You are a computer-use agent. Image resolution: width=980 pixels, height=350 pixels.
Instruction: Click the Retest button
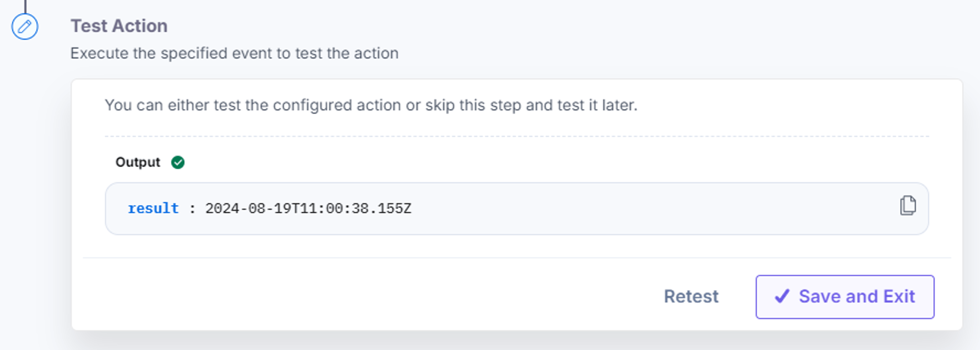pos(691,296)
